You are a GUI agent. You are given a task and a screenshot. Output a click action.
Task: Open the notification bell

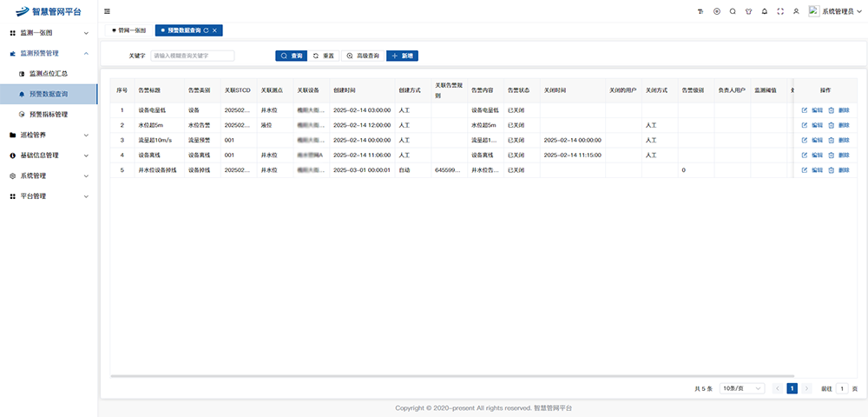[764, 11]
